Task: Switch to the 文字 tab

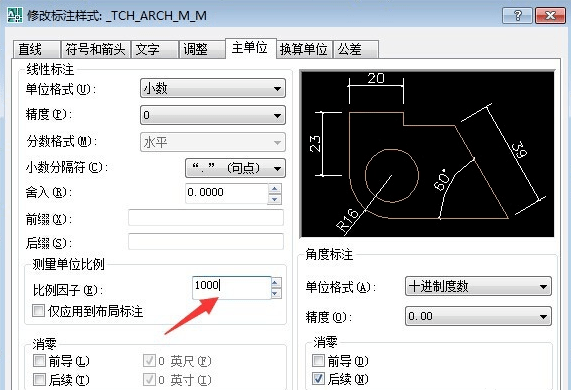Action: [x=155, y=49]
